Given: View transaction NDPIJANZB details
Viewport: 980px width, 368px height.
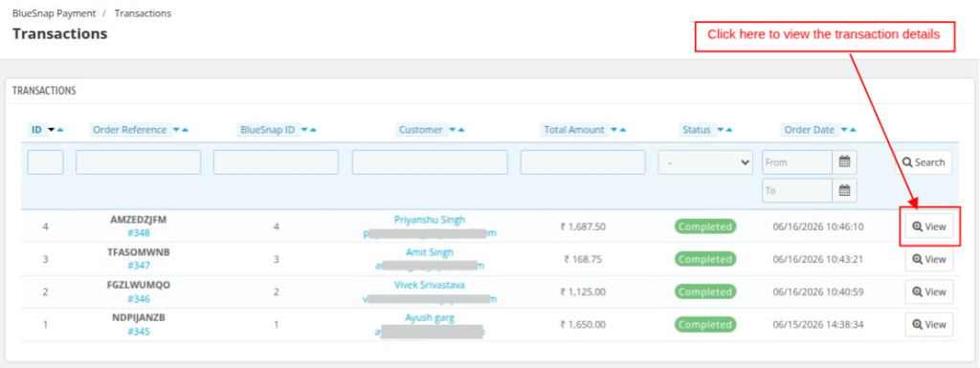Looking at the screenshot, I should (x=929, y=324).
